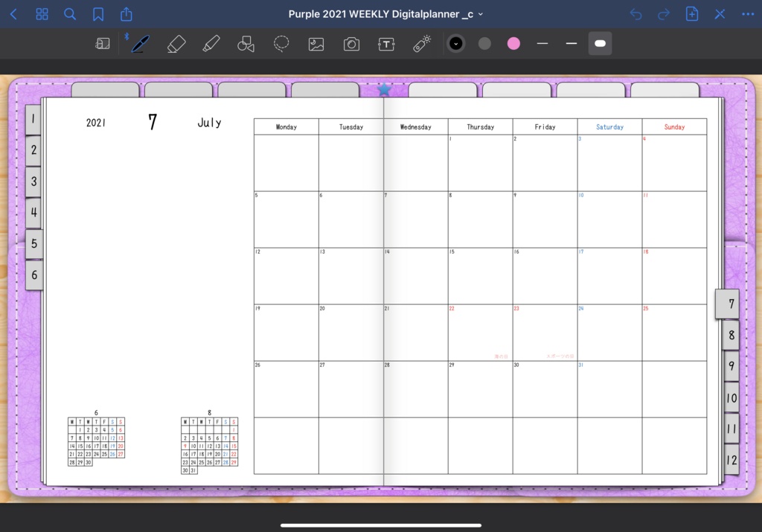The image size is (762, 532).
Task: Select the thickest stroke width
Action: (x=601, y=44)
